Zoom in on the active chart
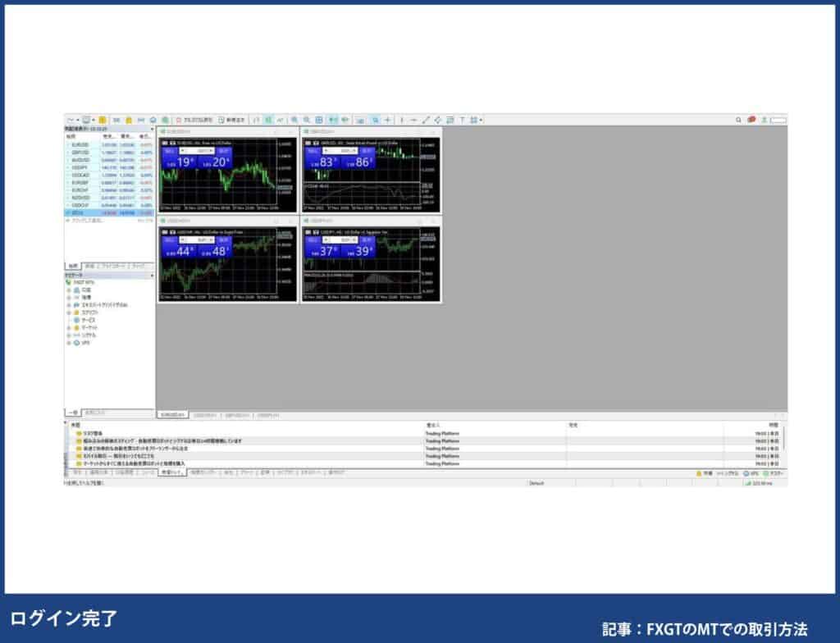 294,120
